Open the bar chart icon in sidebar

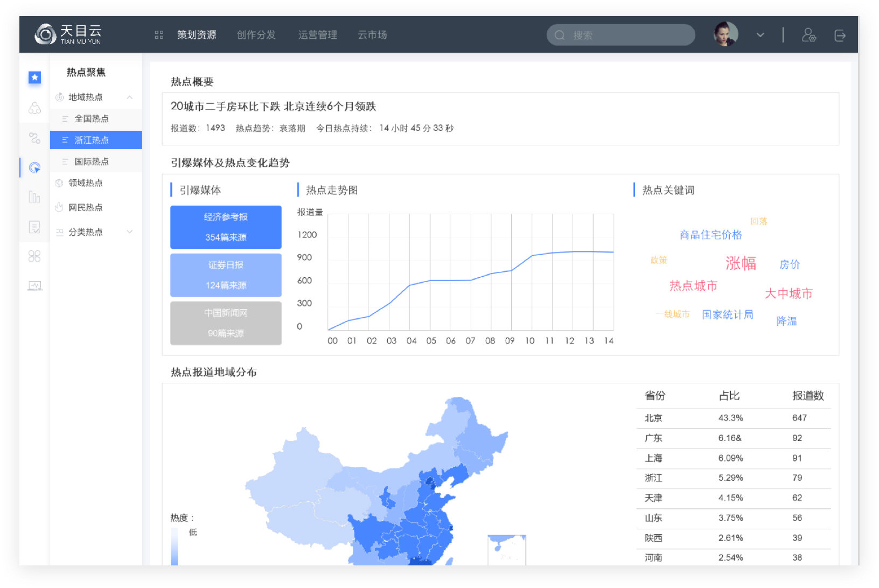34,197
